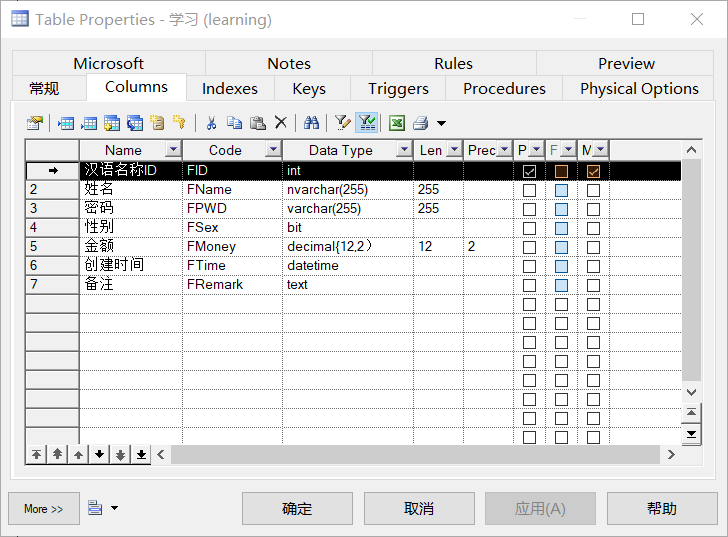Image resolution: width=728 pixels, height=537 pixels.
Task: Check mandatory box for FMoney row
Action: [x=593, y=247]
